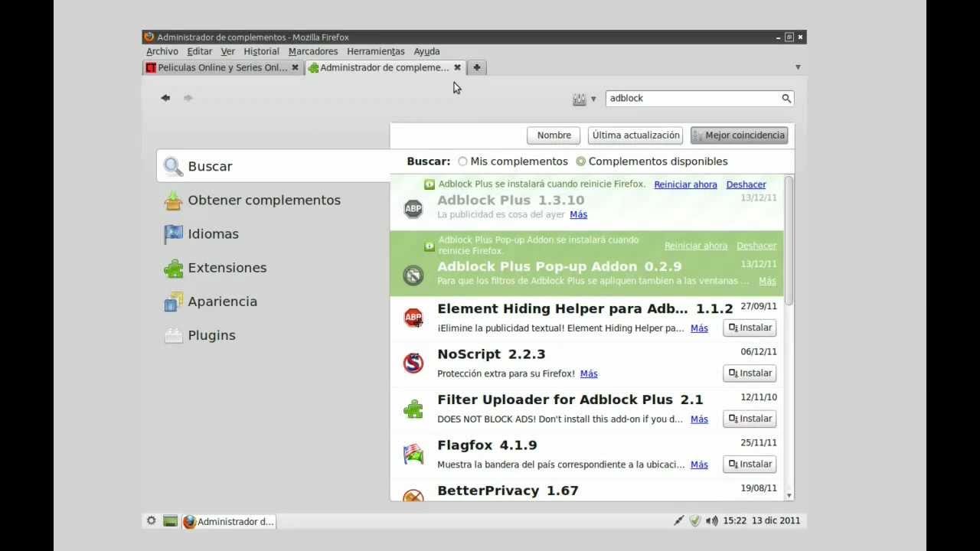
Task: Expand Filter Uploader Más details
Action: click(699, 419)
